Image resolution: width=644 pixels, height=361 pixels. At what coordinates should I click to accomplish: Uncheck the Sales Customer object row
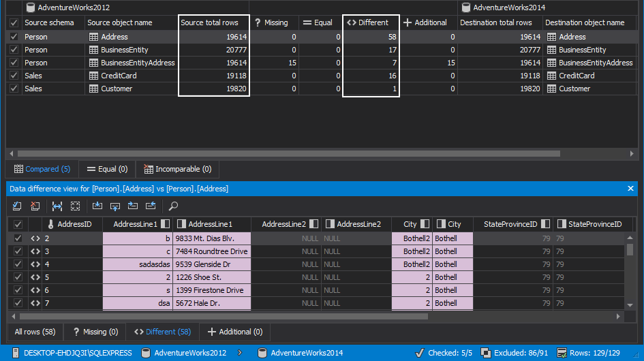pos(14,89)
